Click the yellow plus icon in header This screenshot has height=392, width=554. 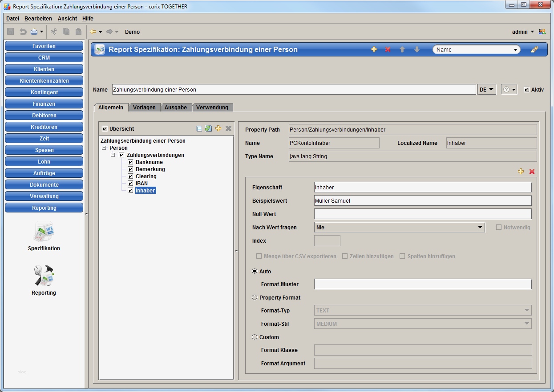374,50
